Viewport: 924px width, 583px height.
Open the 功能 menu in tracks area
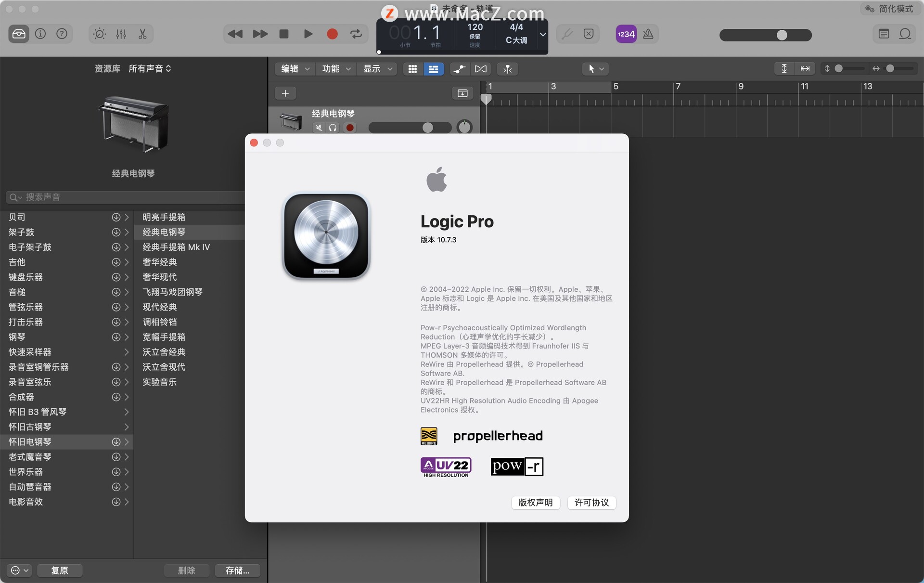point(336,69)
